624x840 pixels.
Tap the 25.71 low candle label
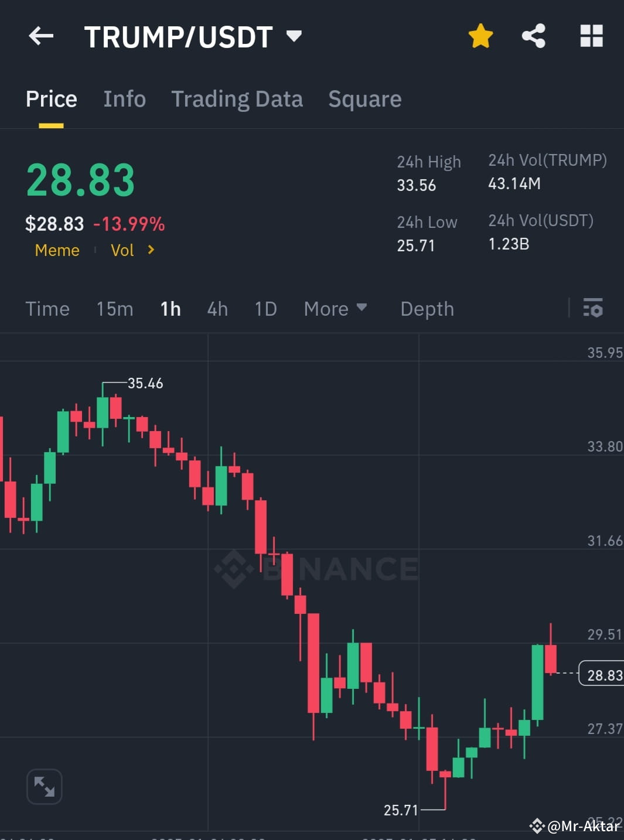(x=401, y=810)
